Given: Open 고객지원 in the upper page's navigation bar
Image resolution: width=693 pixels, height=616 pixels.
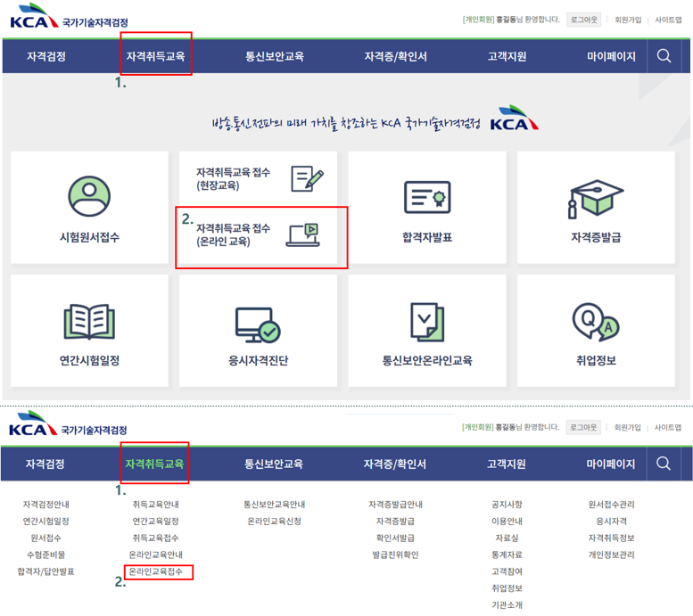Looking at the screenshot, I should [507, 56].
